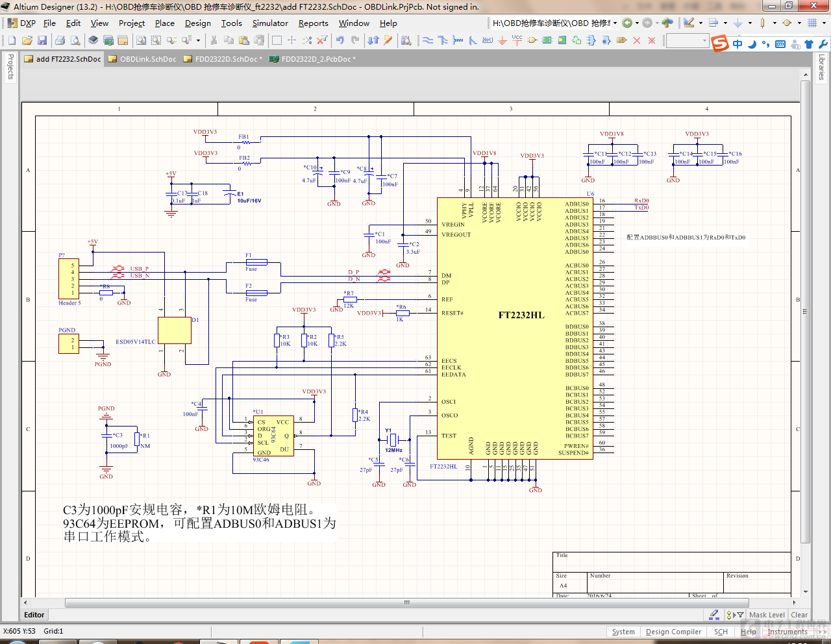The height and width of the screenshot is (644, 831).
Task: Expand the Utility Tools drawing dropdown
Action: tap(701, 23)
